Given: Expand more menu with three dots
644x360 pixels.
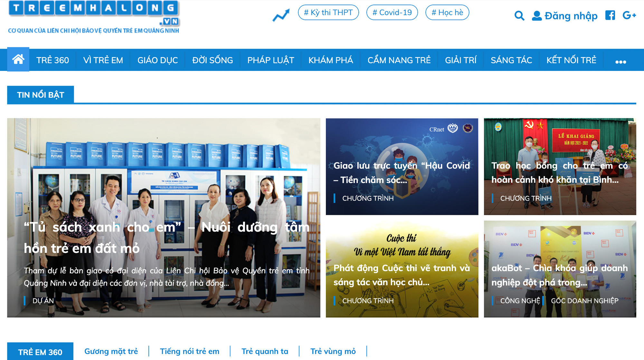Looking at the screenshot, I should [x=620, y=61].
